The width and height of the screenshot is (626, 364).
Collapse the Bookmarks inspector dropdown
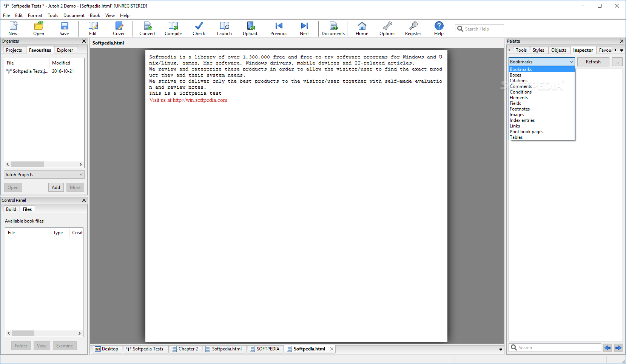[x=572, y=62]
